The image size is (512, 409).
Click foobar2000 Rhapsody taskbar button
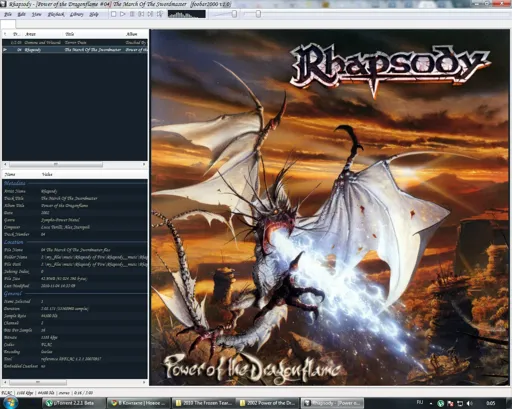coord(332,403)
